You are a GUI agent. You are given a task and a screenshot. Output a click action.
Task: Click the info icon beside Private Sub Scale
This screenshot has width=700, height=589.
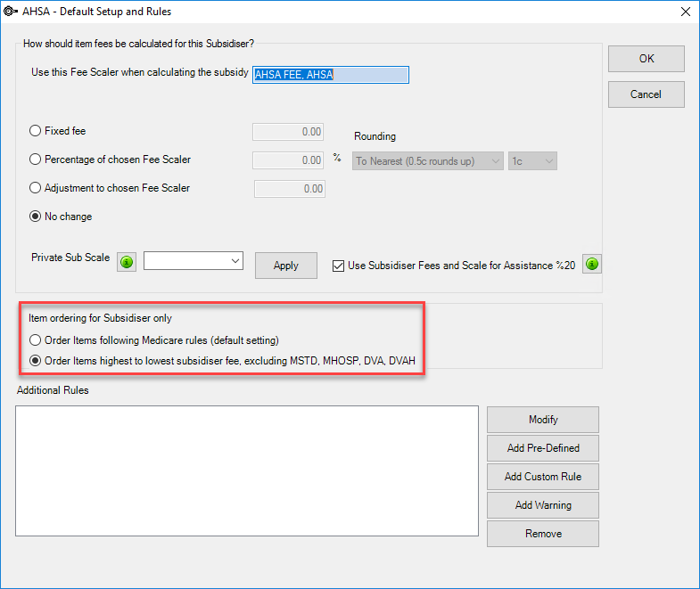click(127, 261)
